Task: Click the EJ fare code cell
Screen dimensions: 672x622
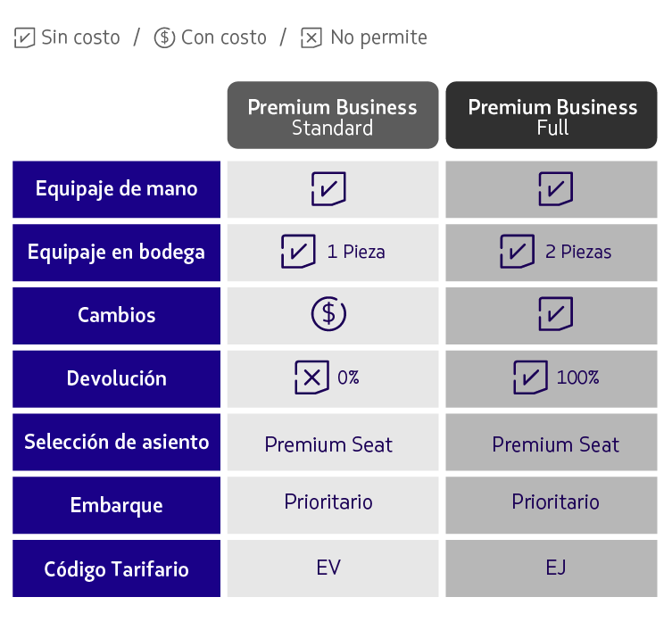Action: 552,568
